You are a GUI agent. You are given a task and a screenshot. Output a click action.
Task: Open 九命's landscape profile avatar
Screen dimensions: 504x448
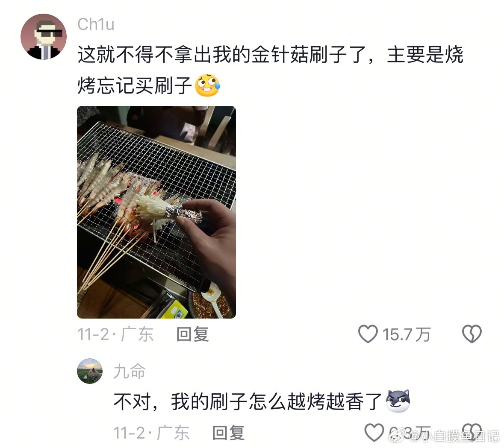(x=90, y=371)
